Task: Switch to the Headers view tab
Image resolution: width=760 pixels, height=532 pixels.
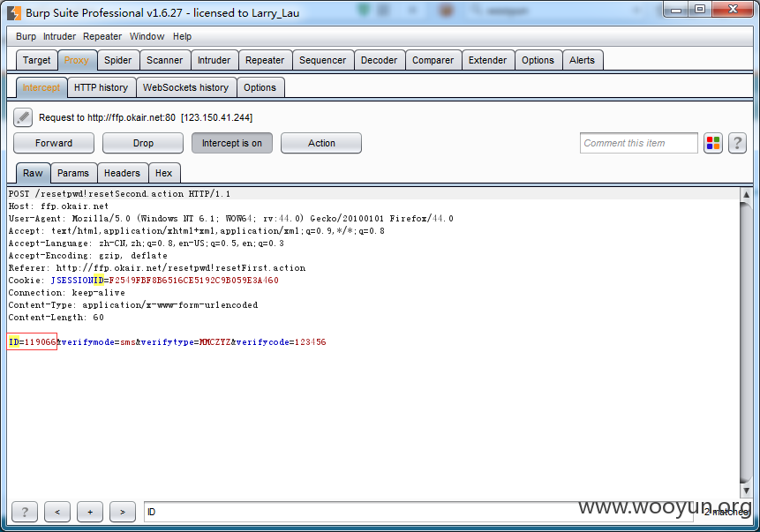Action: tap(122, 173)
